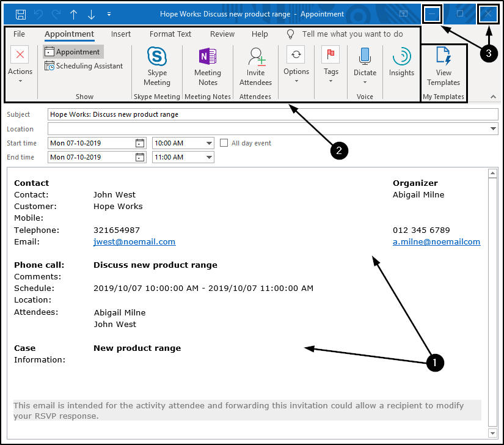Screen dimensions: 504x445
Task: Click the a.milne@noemailcom link
Action: [x=437, y=242]
